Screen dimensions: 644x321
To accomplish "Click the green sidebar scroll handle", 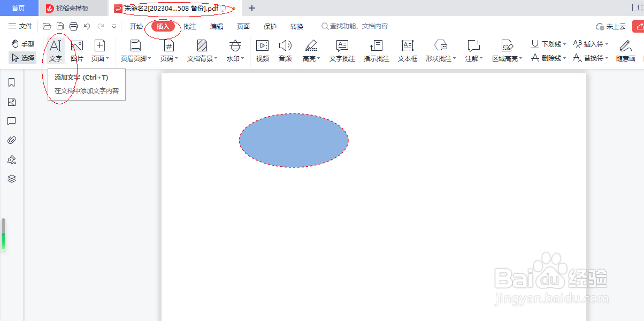I will [3, 234].
